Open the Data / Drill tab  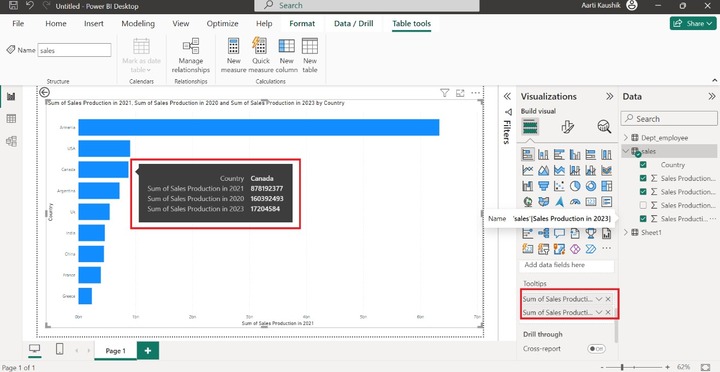point(354,23)
